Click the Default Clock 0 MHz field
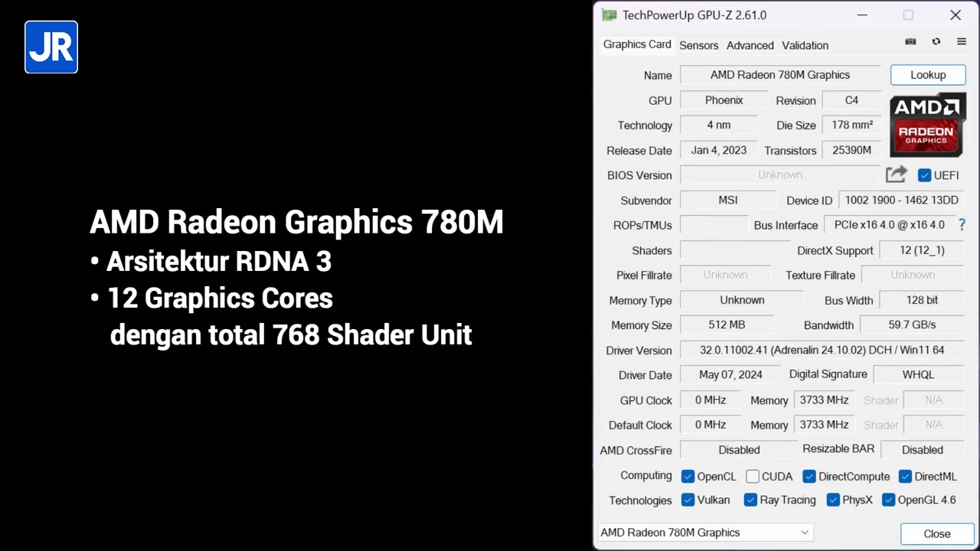Screen dimensions: 980x551 pos(710,425)
